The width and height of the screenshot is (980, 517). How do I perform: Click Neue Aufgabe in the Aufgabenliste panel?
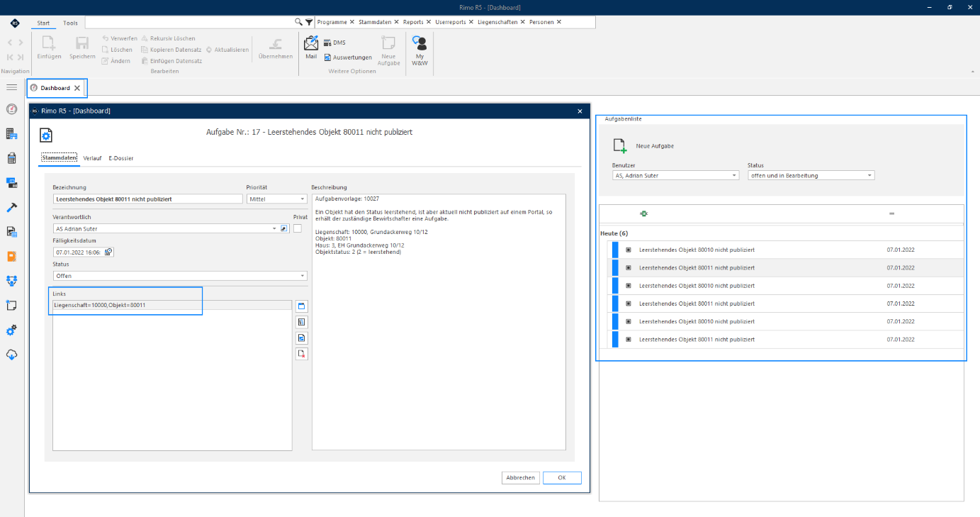(643, 146)
